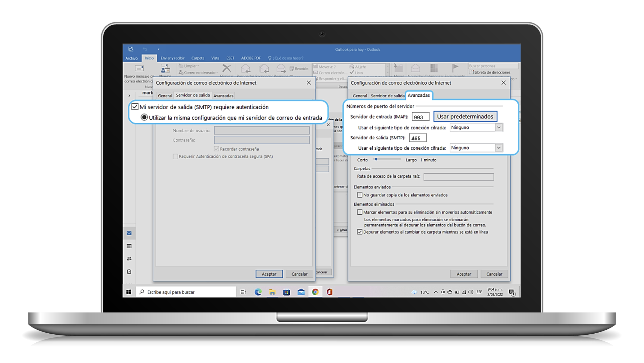Viewport: 644px width, 363px height.
Task: Open Microsoft Store from taskbar
Action: 287,292
